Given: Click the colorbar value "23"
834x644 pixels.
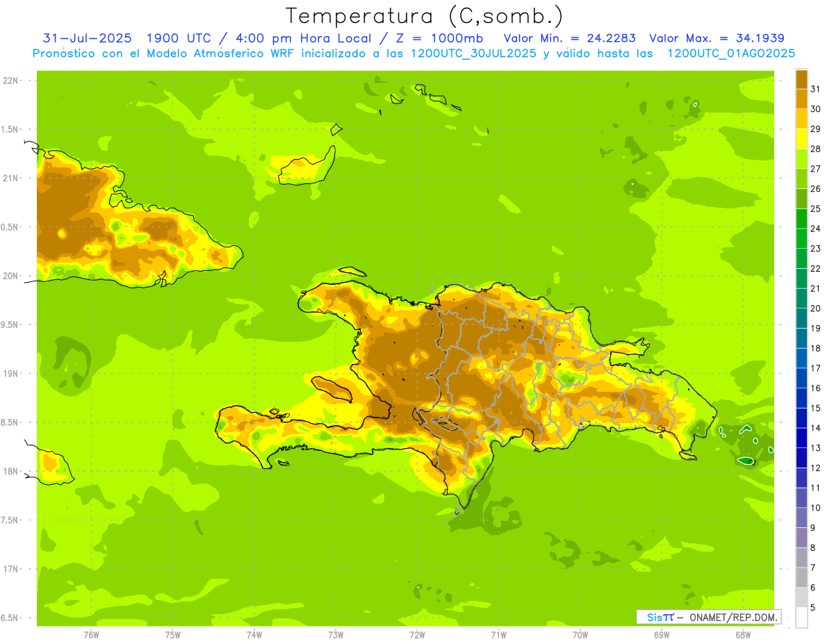Looking at the screenshot, I should coord(815,248).
